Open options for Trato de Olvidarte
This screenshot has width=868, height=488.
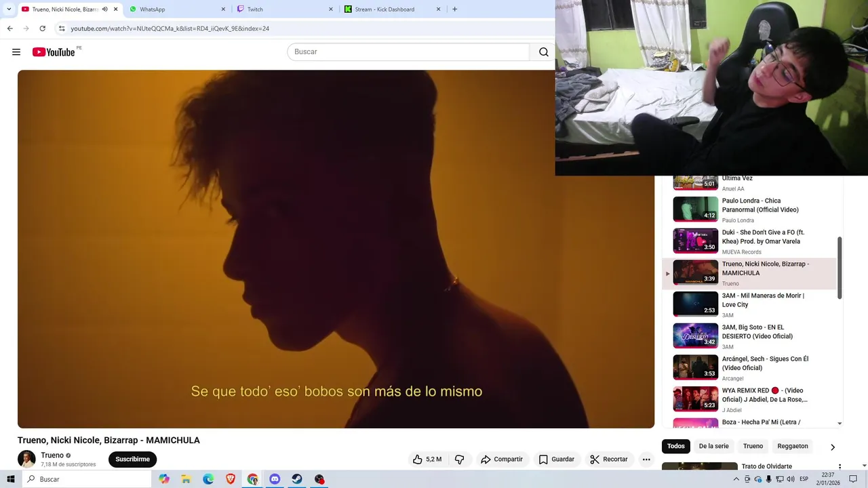[x=840, y=467]
